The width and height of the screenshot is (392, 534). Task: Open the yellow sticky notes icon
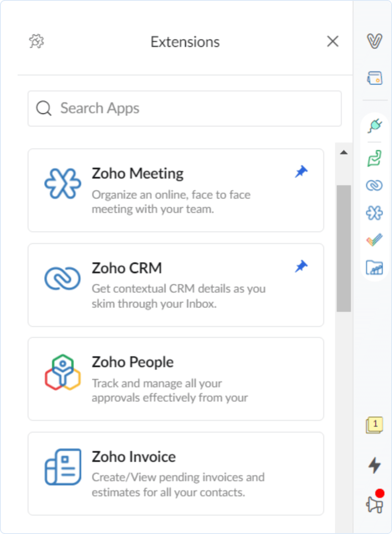click(x=374, y=425)
